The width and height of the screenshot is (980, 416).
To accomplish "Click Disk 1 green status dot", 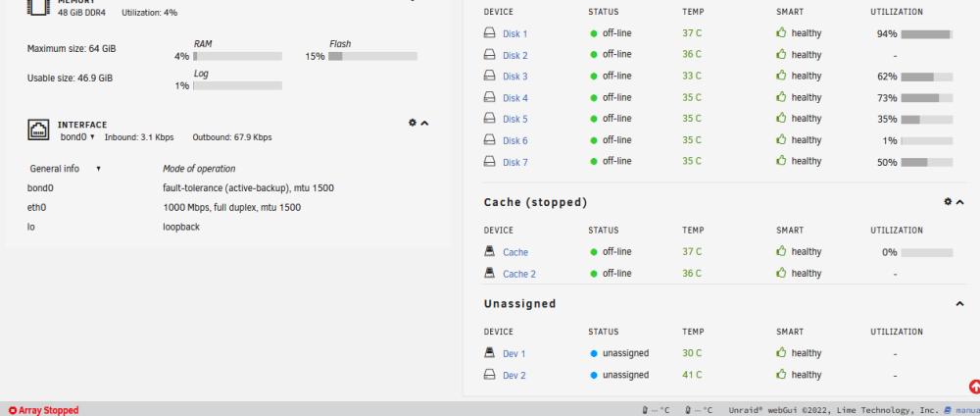I will (x=594, y=33).
